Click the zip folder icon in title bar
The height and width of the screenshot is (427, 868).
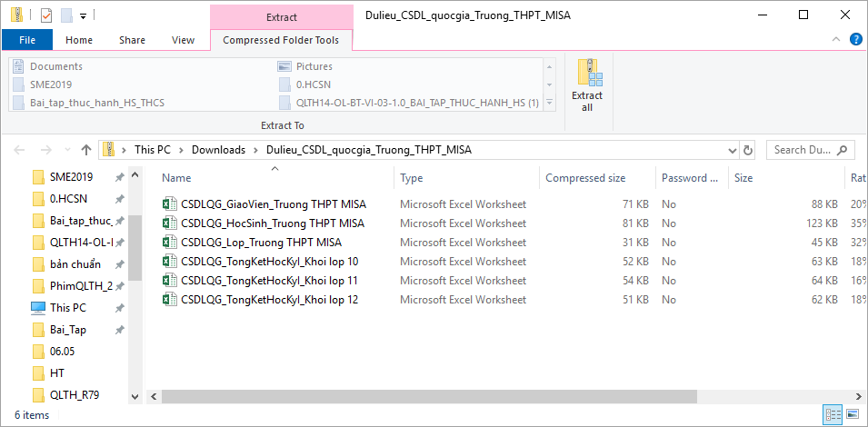tap(16, 15)
